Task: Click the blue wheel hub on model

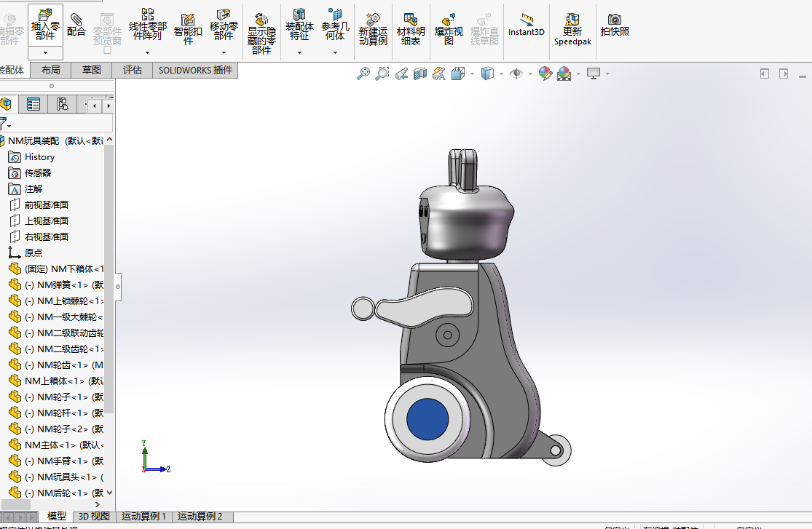Action: click(x=427, y=419)
